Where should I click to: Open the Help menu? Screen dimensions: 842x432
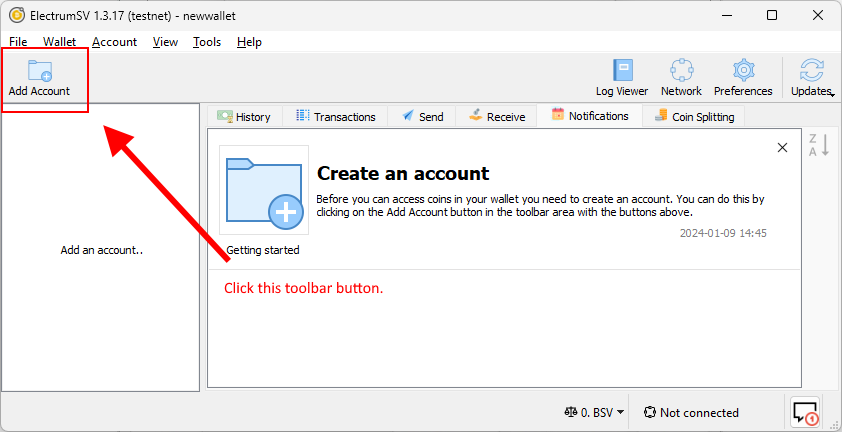249,42
